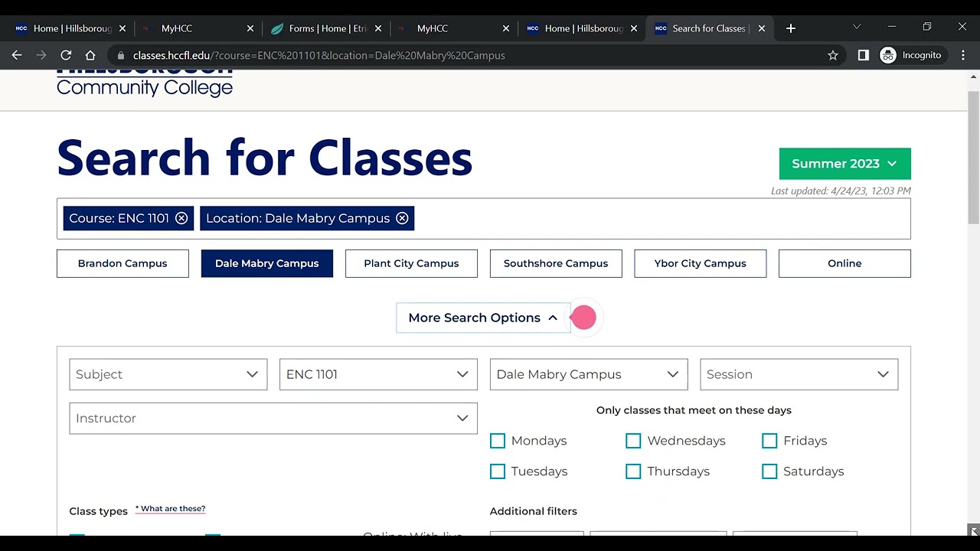Open the Incognito profile indicator
Image resolution: width=980 pixels, height=551 pixels.
(x=911, y=55)
